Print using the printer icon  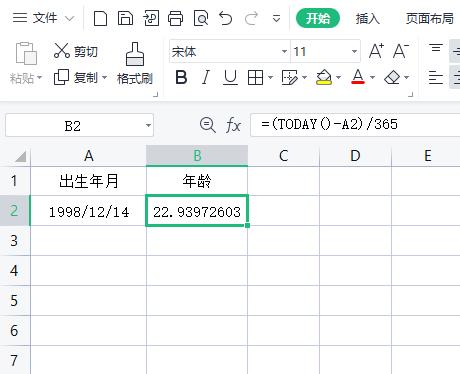[x=176, y=18]
